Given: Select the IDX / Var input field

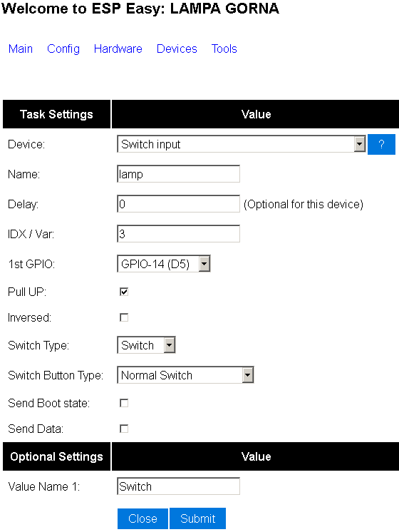Looking at the screenshot, I should click(178, 234).
